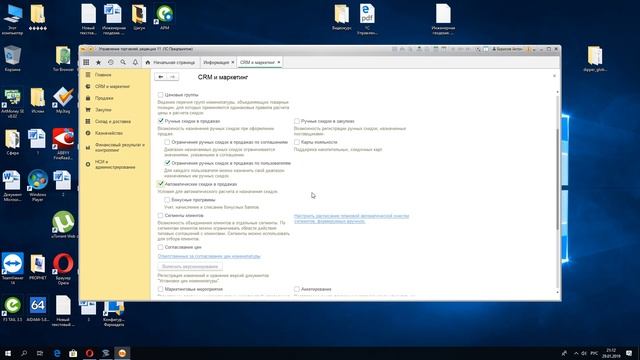Open Favorites star icon in 1C toolbar
This screenshot has height=360, width=640.
[x=98, y=62]
